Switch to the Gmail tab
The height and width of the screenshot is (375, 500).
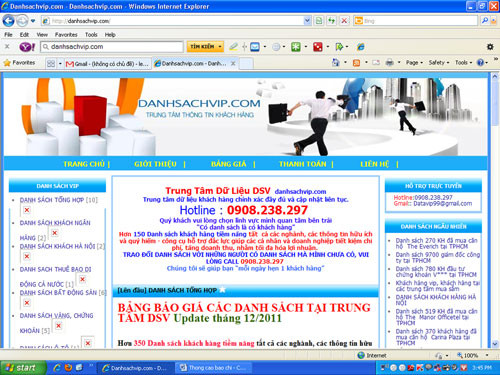107,63
